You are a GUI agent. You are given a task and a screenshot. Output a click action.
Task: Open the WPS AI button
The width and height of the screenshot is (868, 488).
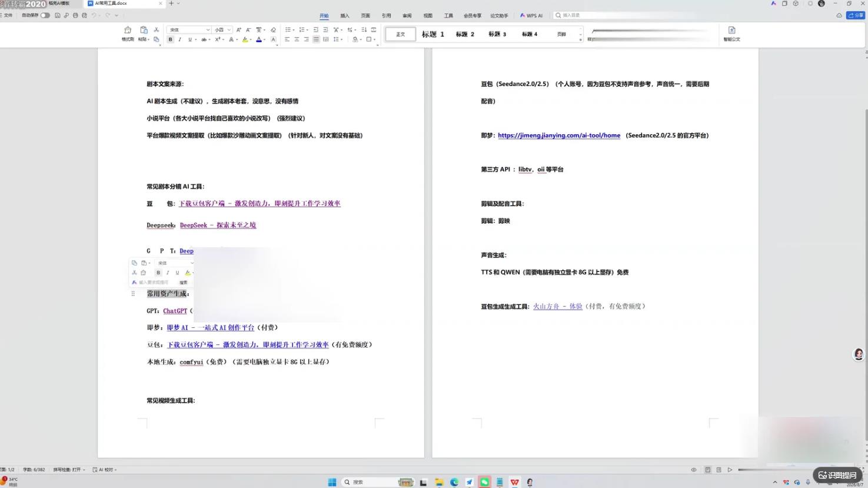tap(531, 16)
